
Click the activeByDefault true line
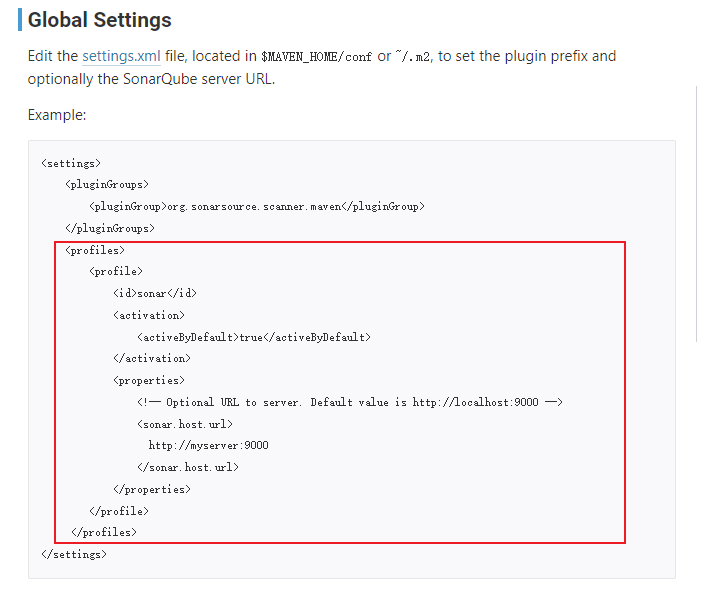coord(253,337)
